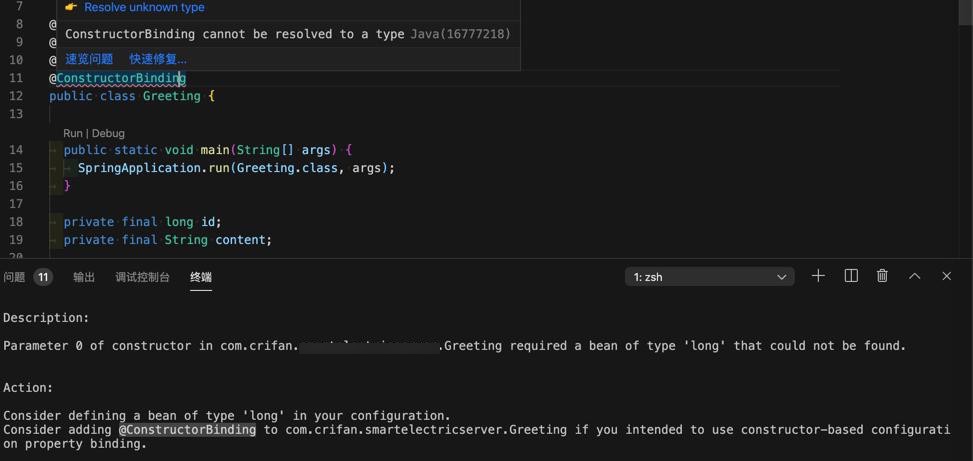The width and height of the screenshot is (973, 461).
Task: Click 'Resolve unknown type' link
Action: click(x=144, y=7)
